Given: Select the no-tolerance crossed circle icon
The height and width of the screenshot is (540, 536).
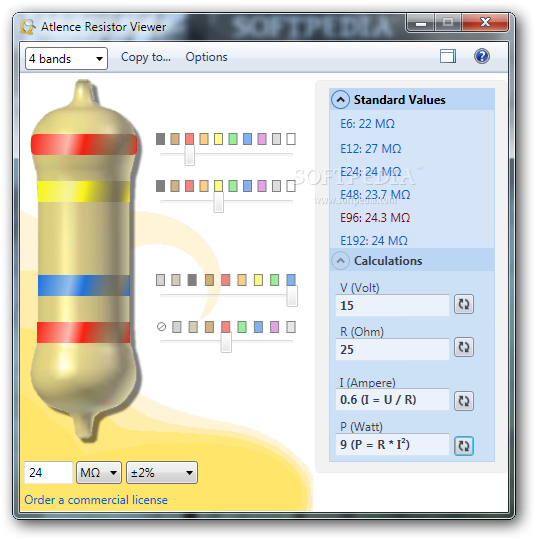Looking at the screenshot, I should click(161, 326).
